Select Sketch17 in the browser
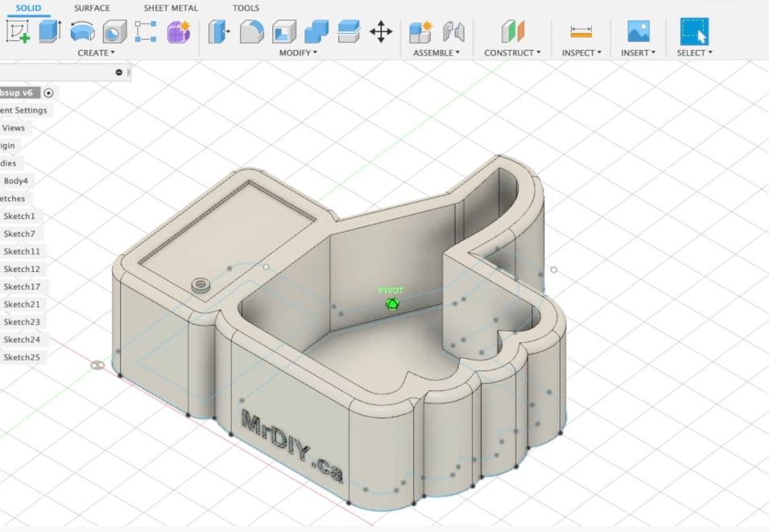769x532 pixels. click(22, 287)
